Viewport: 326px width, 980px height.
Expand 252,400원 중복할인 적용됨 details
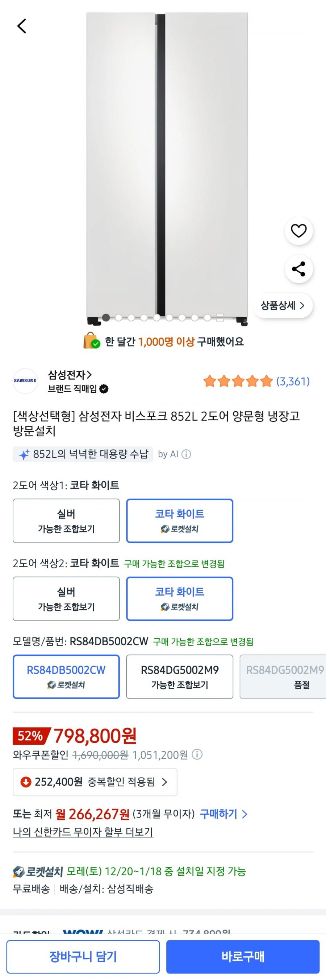pyautogui.click(x=95, y=782)
